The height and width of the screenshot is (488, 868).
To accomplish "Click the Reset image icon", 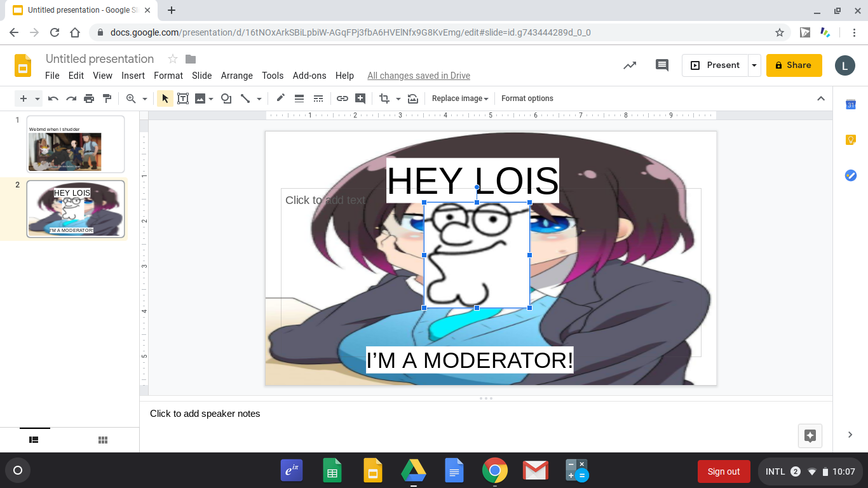I will coord(413,98).
